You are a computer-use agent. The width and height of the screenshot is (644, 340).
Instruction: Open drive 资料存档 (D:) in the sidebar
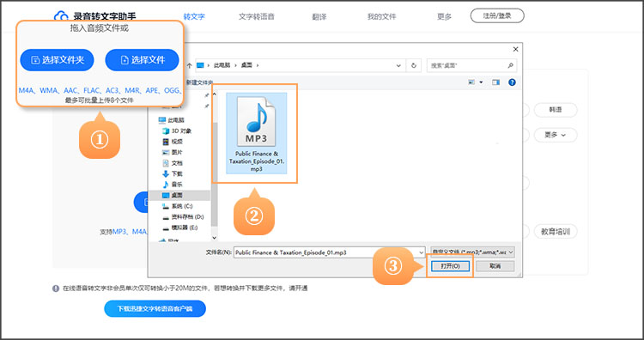[x=183, y=216]
